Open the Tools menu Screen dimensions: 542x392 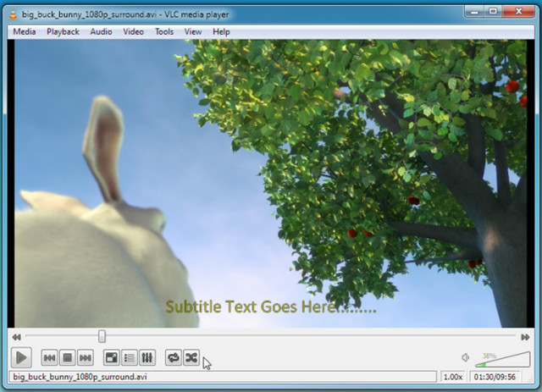[164, 32]
